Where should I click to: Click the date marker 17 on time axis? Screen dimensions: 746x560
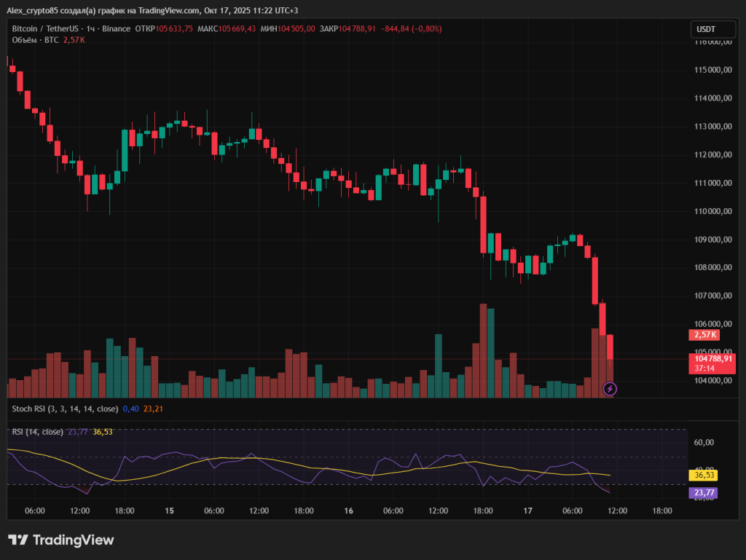point(528,511)
